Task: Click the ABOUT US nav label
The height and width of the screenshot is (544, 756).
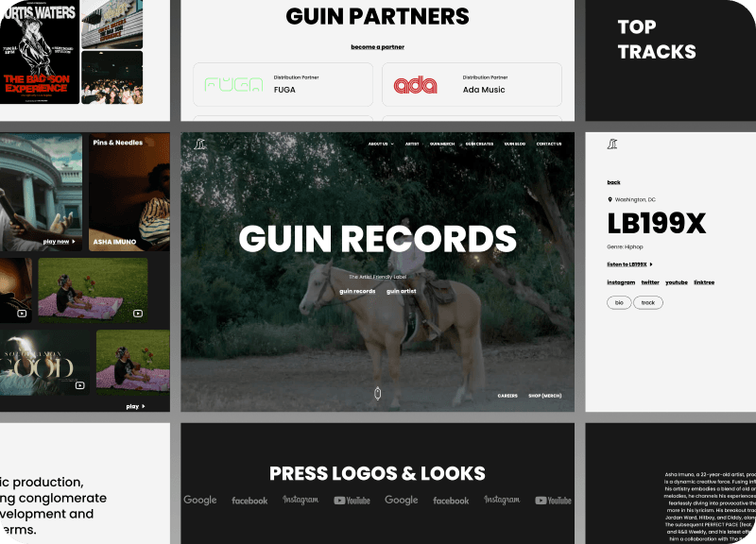Action: tap(378, 144)
